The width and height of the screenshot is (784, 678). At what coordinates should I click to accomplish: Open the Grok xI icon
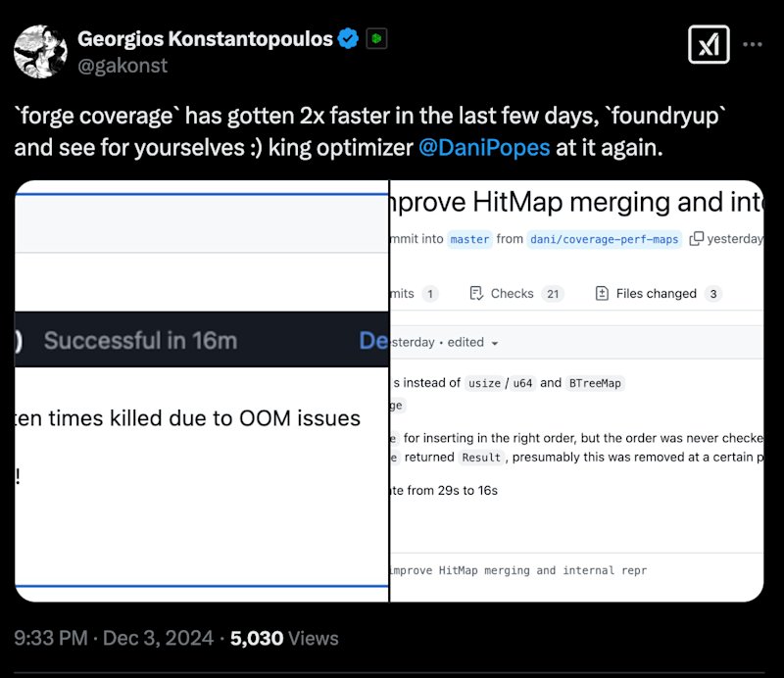click(x=709, y=44)
